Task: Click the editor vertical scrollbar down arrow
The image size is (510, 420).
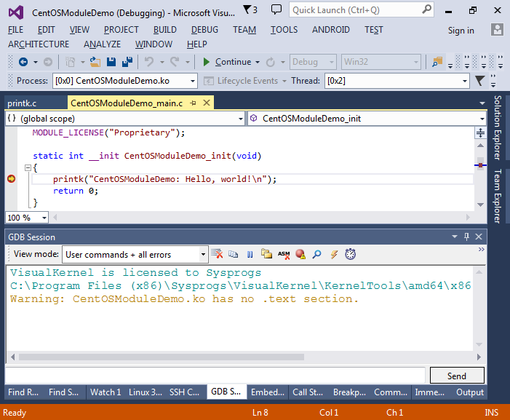Action: [480, 205]
